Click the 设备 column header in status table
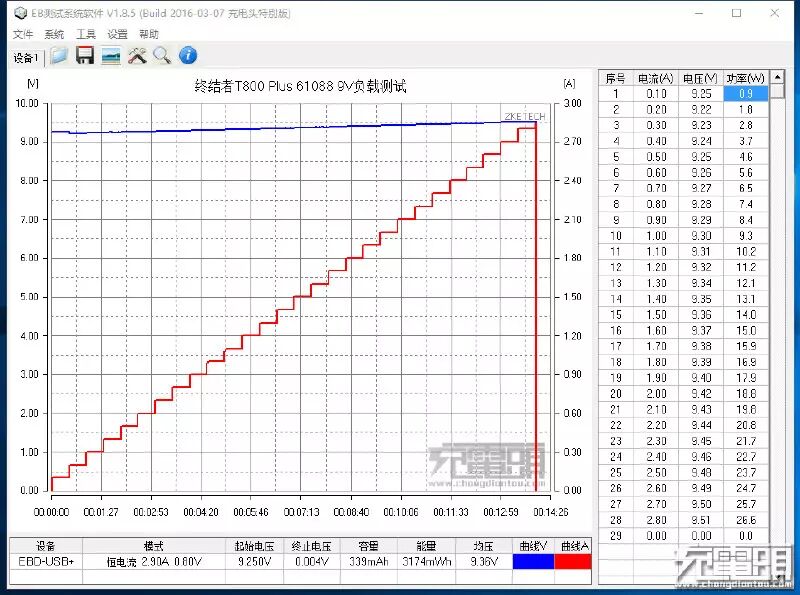This screenshot has width=800, height=595. 46,546
